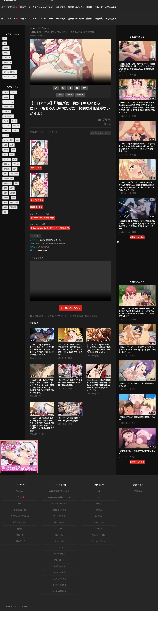Select the 3DCG tag in the sidebar categories
Screen dimensions: 158x644
pos(6,48)
